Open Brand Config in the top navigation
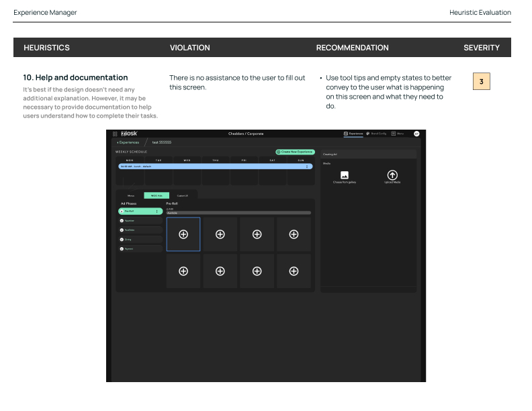 pos(377,134)
